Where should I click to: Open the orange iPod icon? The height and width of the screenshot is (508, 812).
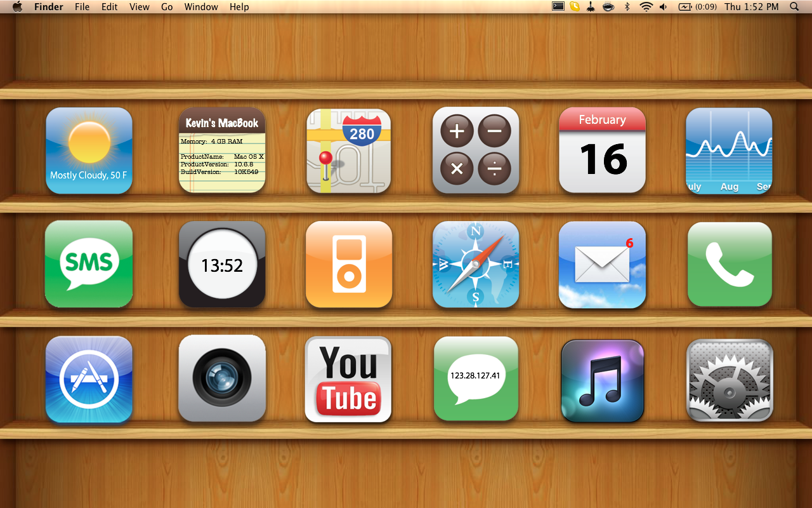tap(349, 264)
